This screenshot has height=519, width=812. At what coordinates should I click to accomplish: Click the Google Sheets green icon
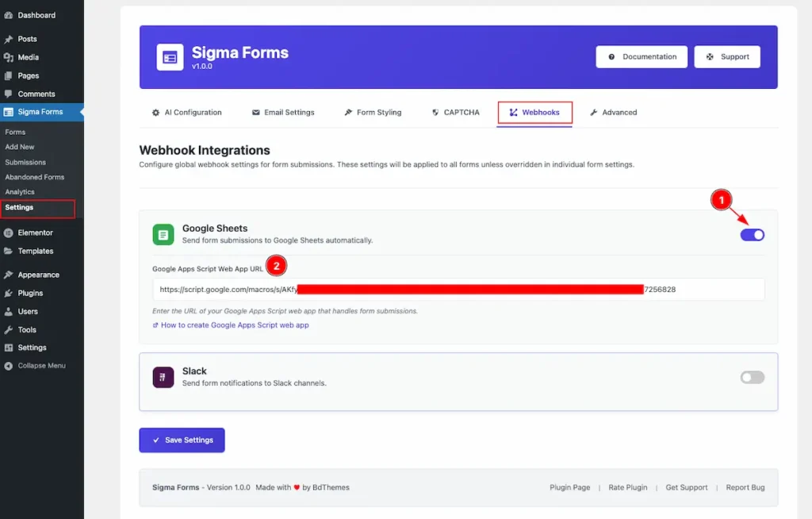[163, 235]
